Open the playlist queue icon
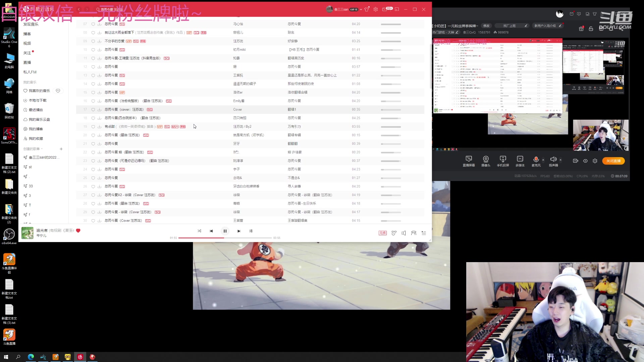 pyautogui.click(x=424, y=233)
